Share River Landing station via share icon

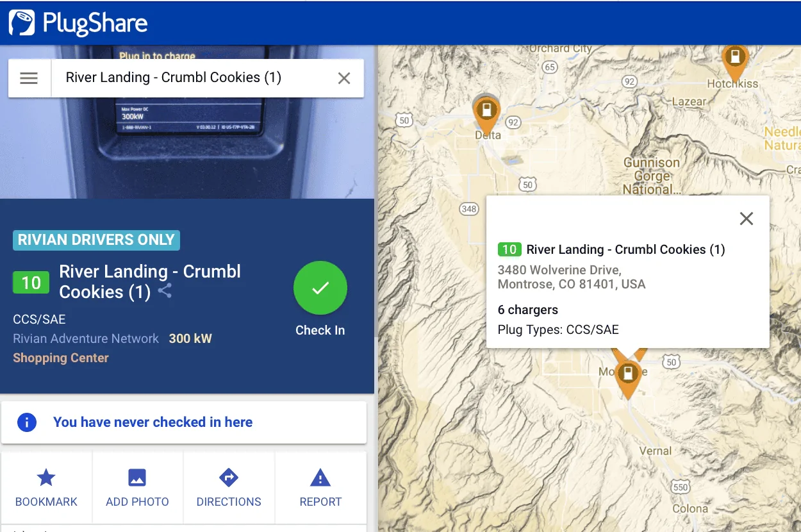[x=165, y=291]
